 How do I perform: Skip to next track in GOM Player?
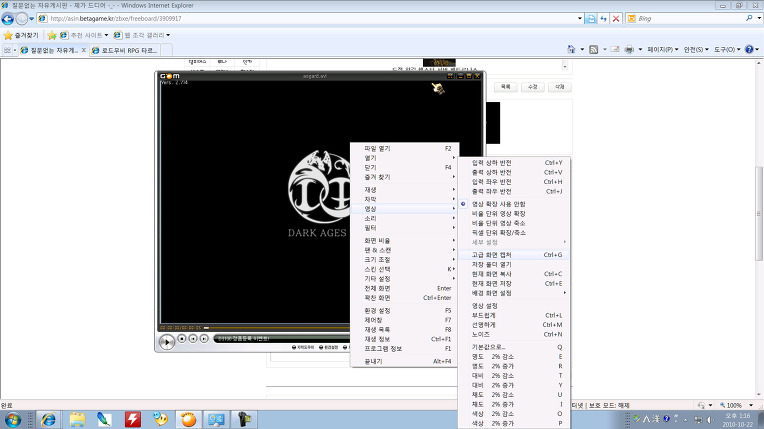point(204,338)
